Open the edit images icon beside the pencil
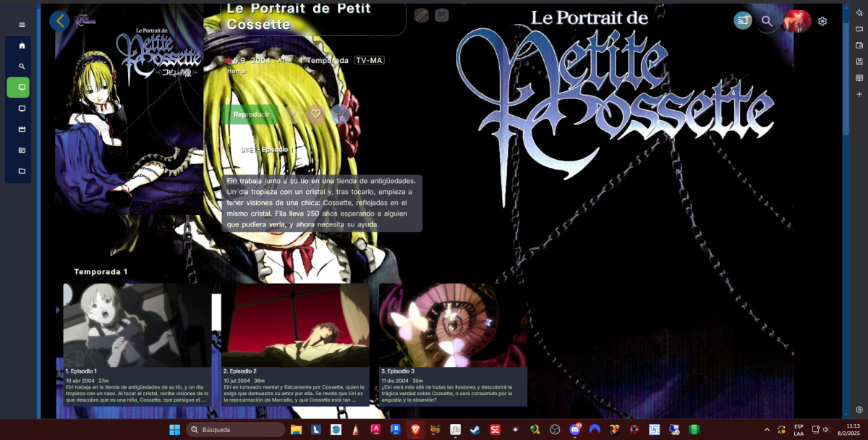Image resolution: width=868 pixels, height=440 pixels. [441, 14]
